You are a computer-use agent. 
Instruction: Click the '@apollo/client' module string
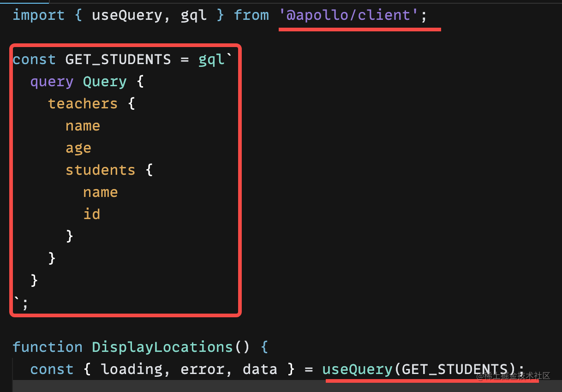(x=350, y=15)
